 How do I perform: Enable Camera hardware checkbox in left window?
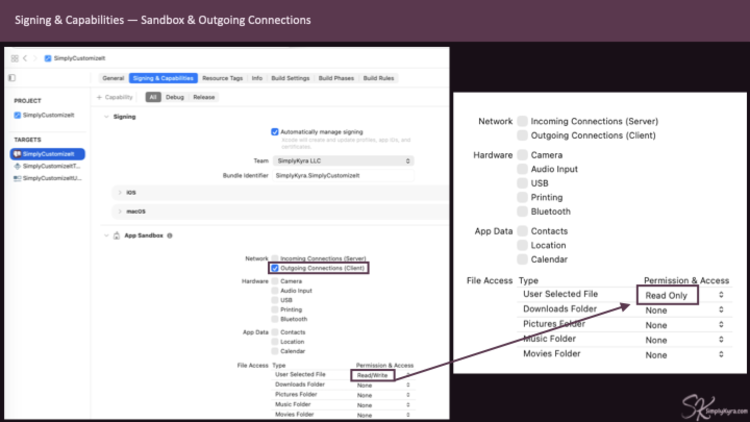tap(275, 281)
